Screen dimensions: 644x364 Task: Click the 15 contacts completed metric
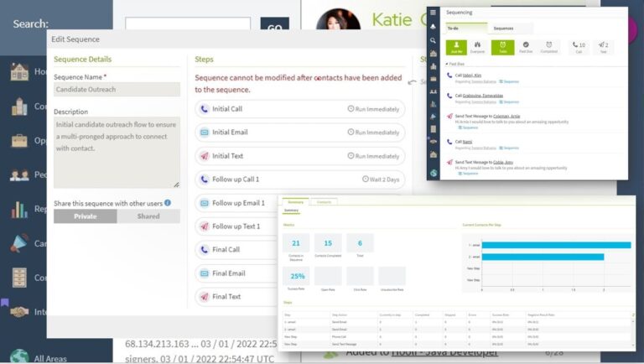(328, 243)
